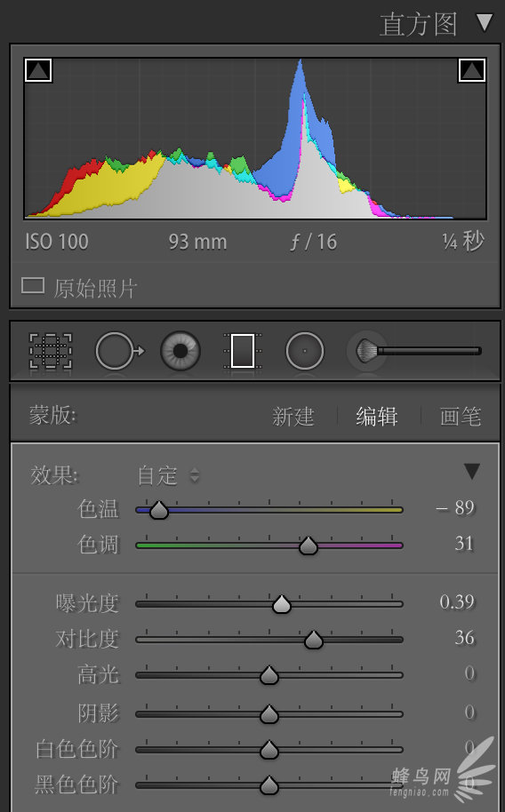Select the Red Eye Correction tool
This screenshot has height=812, width=505.
(x=180, y=351)
